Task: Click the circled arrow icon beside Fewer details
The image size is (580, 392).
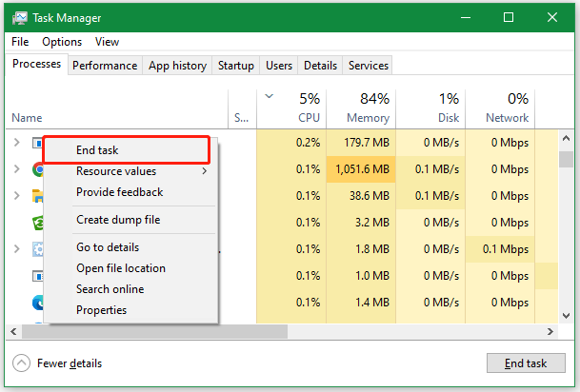Action: (21, 363)
